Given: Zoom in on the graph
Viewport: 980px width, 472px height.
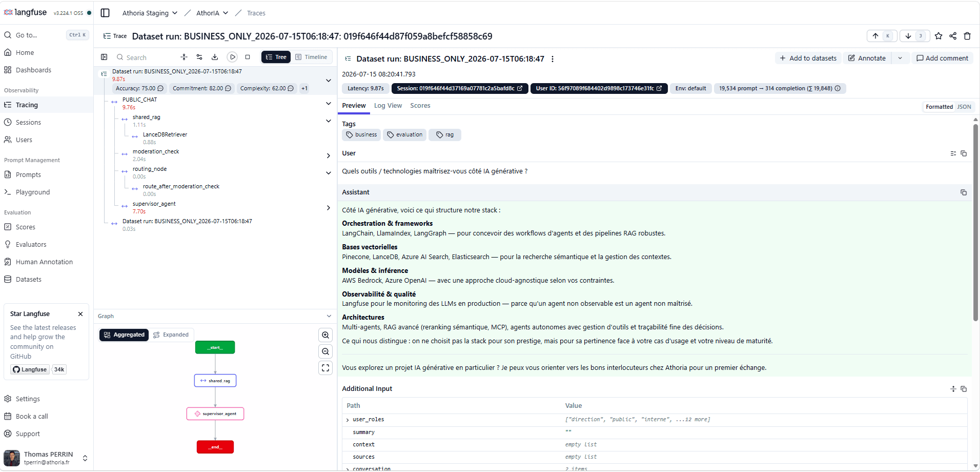Looking at the screenshot, I should pos(325,335).
